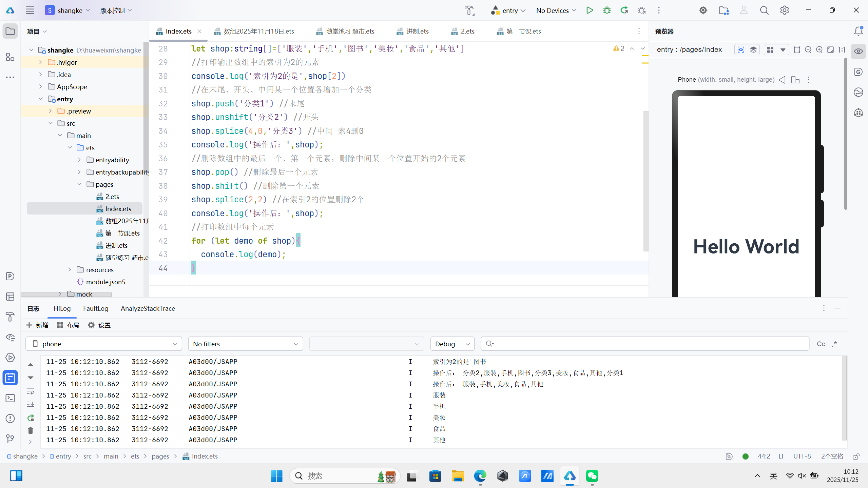This screenshot has height=488, width=868.
Task: Open the notifications bell icon
Action: pyautogui.click(x=858, y=31)
